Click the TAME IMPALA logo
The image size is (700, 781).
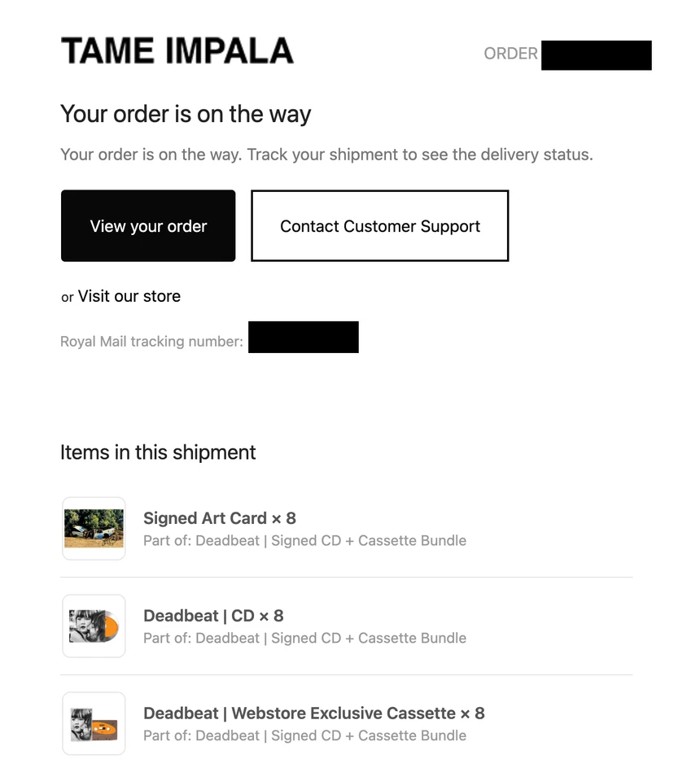coord(177,50)
